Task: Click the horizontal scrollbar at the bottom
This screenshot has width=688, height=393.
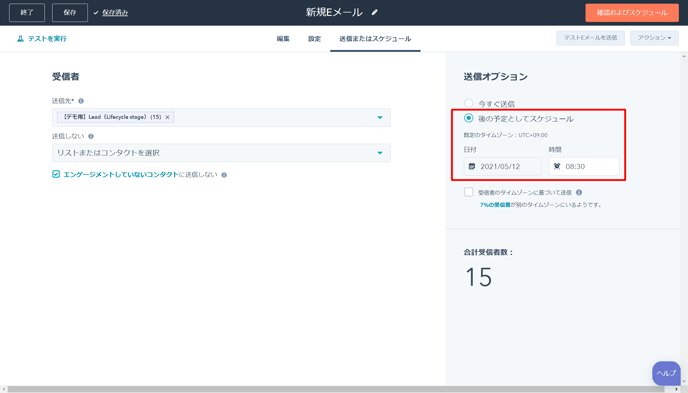Action: coord(336,389)
